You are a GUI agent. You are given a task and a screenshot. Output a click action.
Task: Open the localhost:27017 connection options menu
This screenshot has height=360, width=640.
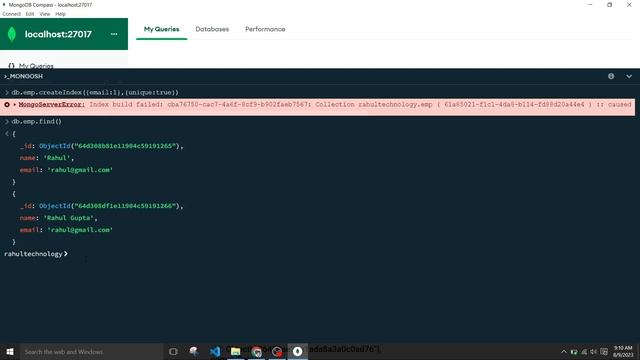tap(114, 34)
